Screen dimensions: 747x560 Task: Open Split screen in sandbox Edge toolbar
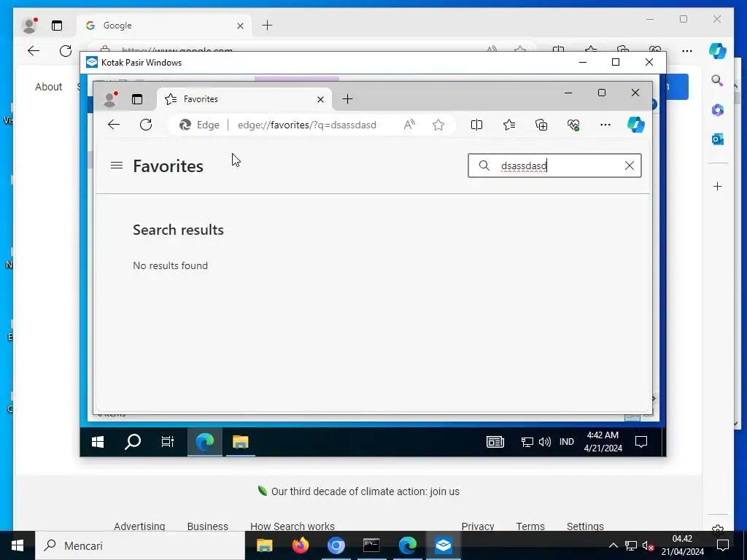(x=476, y=125)
